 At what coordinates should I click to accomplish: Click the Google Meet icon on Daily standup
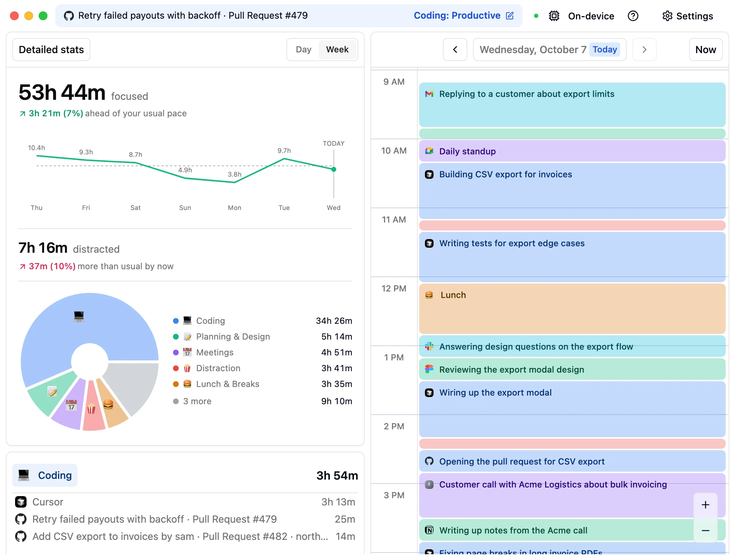pyautogui.click(x=429, y=151)
